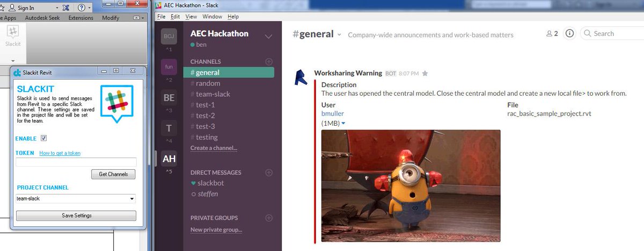Viewport: 644px width, 251px height.
Task: Click Create a channel link
Action: click(x=214, y=148)
